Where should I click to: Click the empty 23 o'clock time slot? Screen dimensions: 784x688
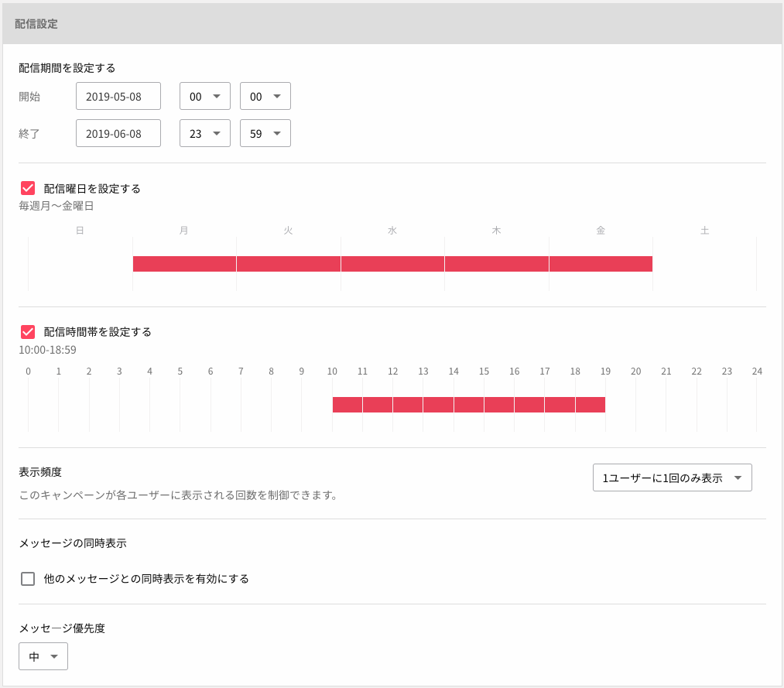(x=742, y=405)
